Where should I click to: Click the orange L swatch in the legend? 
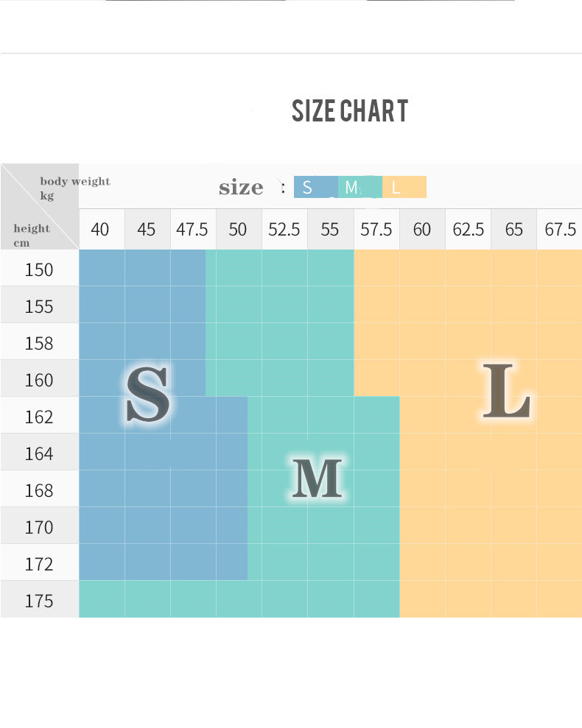[x=404, y=187]
